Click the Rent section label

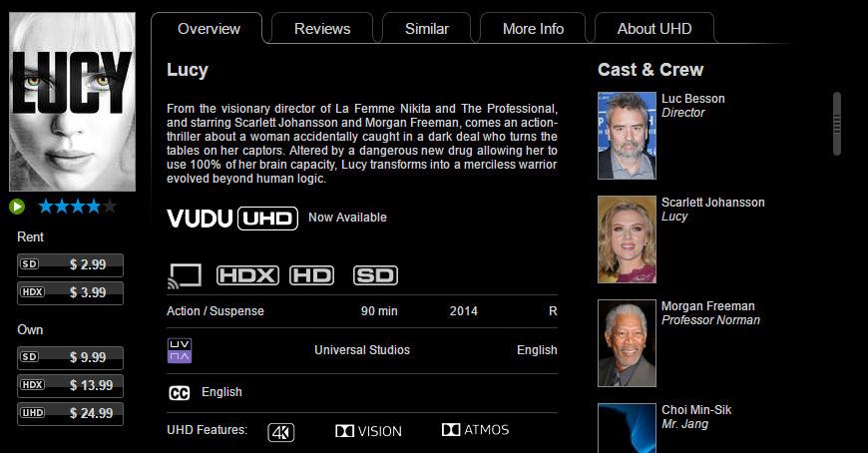pyautogui.click(x=31, y=237)
